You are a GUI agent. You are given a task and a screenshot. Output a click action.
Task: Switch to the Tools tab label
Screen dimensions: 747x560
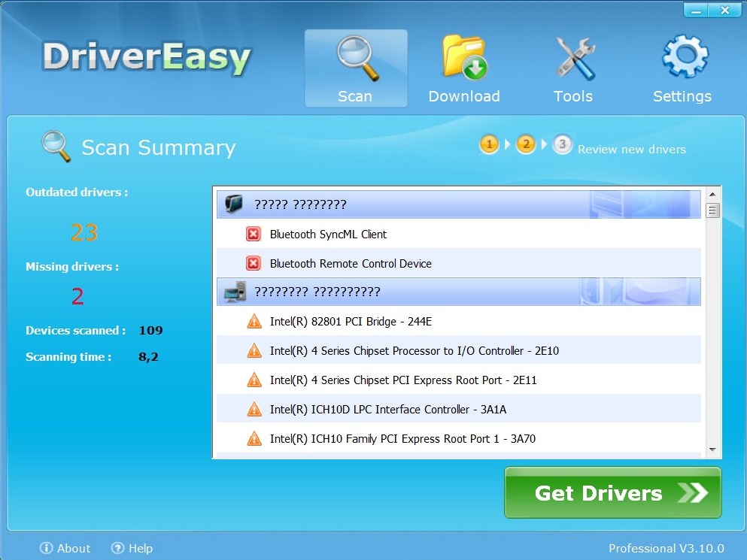(x=573, y=96)
